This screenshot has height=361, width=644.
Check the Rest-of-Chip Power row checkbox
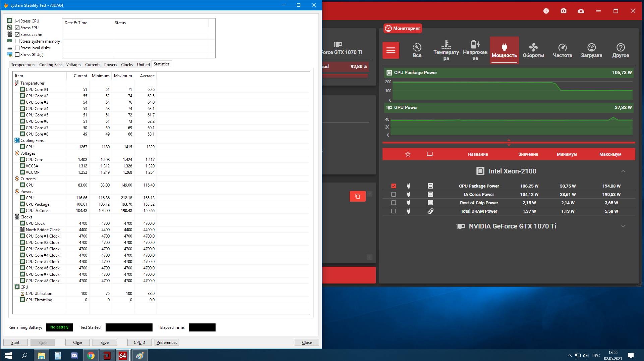pos(394,203)
